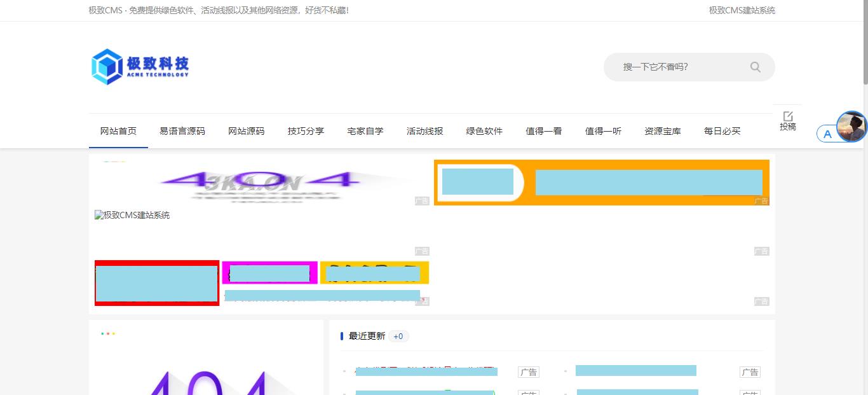Click the 极致CMS建站系统 link in top bar
The width and height of the screenshot is (868, 395).
(741, 10)
